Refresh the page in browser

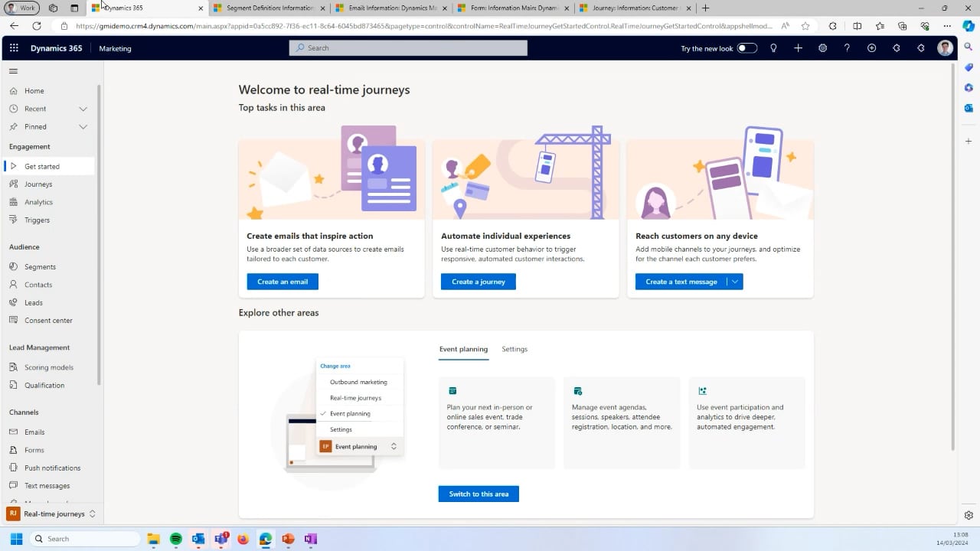coord(36,25)
